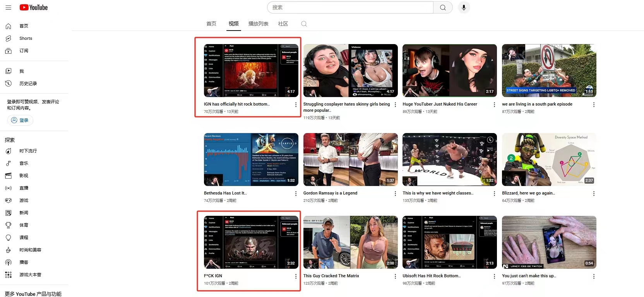Click the 体育 trophy icon
The image size is (644, 297).
pyautogui.click(x=8, y=225)
